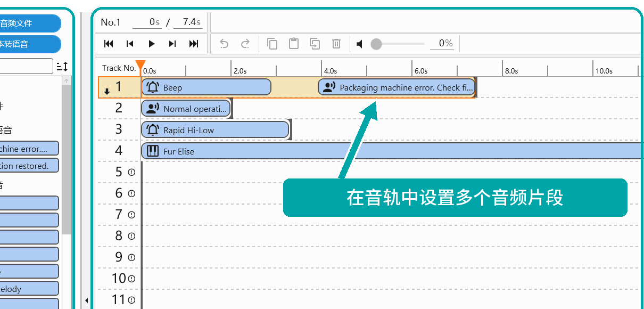Duplicate the selected clip
The height and width of the screenshot is (309, 644).
(x=315, y=44)
